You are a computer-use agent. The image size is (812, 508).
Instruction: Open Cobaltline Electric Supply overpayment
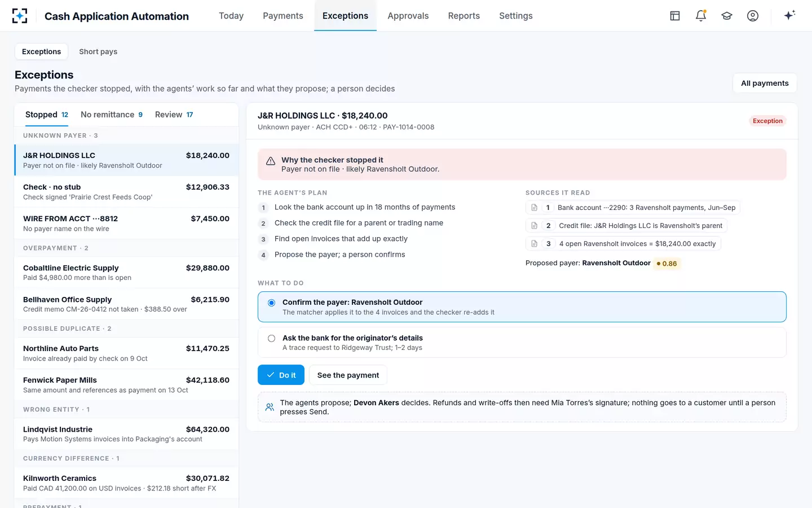[126, 273]
